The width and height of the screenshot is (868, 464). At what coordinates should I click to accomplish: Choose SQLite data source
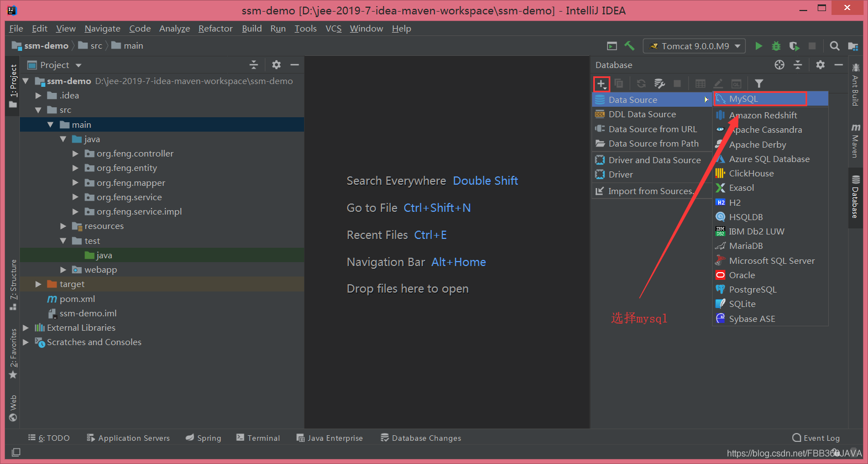click(771, 304)
